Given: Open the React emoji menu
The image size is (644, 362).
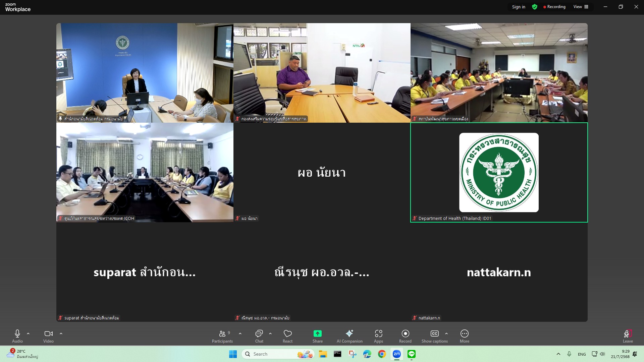Looking at the screenshot, I should pyautogui.click(x=287, y=336).
